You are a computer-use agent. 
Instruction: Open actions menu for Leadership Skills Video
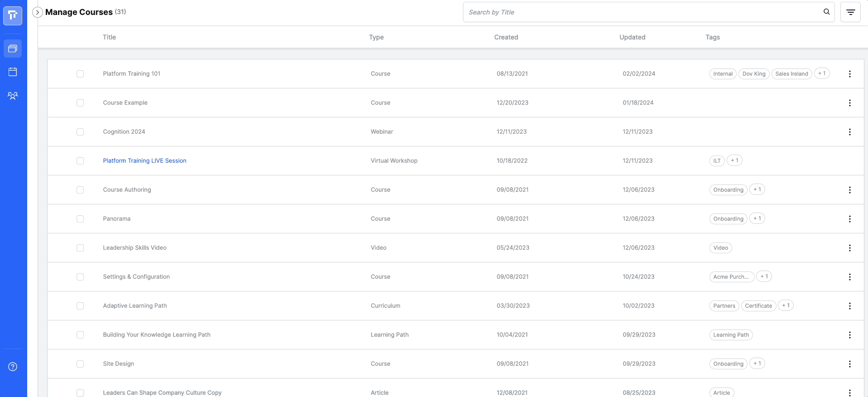[x=849, y=248]
